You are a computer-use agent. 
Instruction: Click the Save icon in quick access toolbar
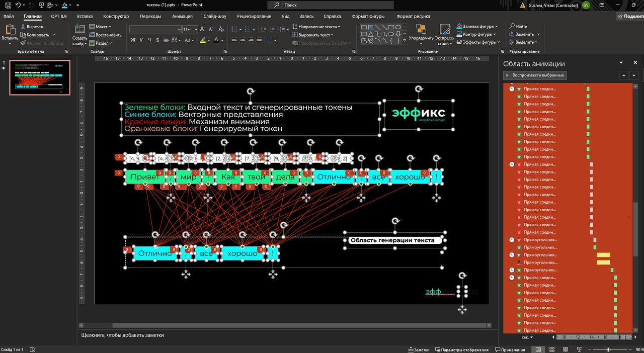[x=8, y=5]
